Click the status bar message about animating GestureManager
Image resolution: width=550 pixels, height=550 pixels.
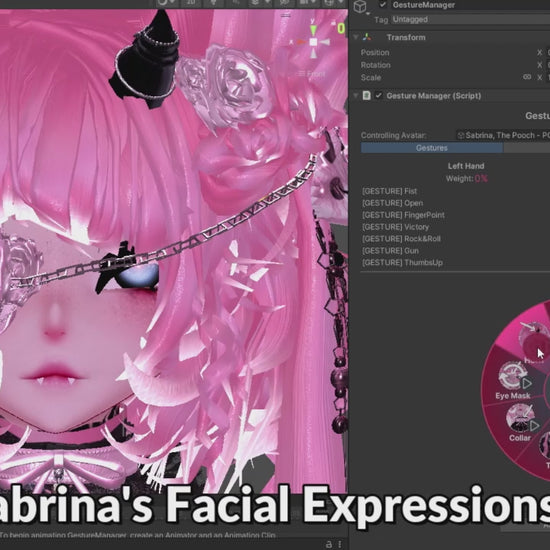138,535
